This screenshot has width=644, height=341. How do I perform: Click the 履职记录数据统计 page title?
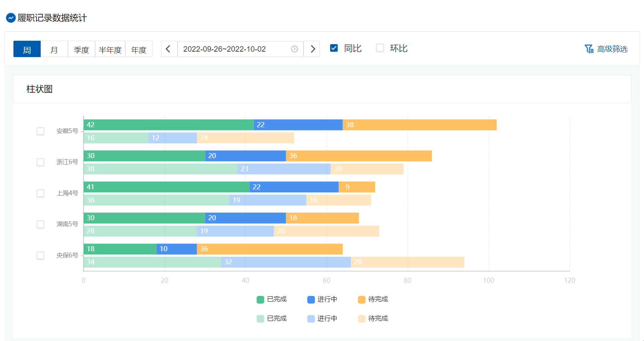(52, 18)
